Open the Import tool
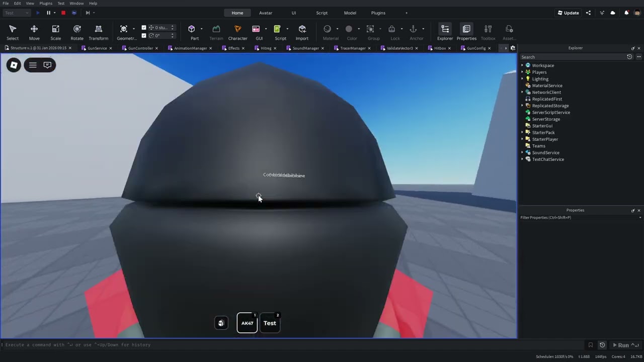Screen dimensions: 644x362 pyautogui.click(x=302, y=32)
